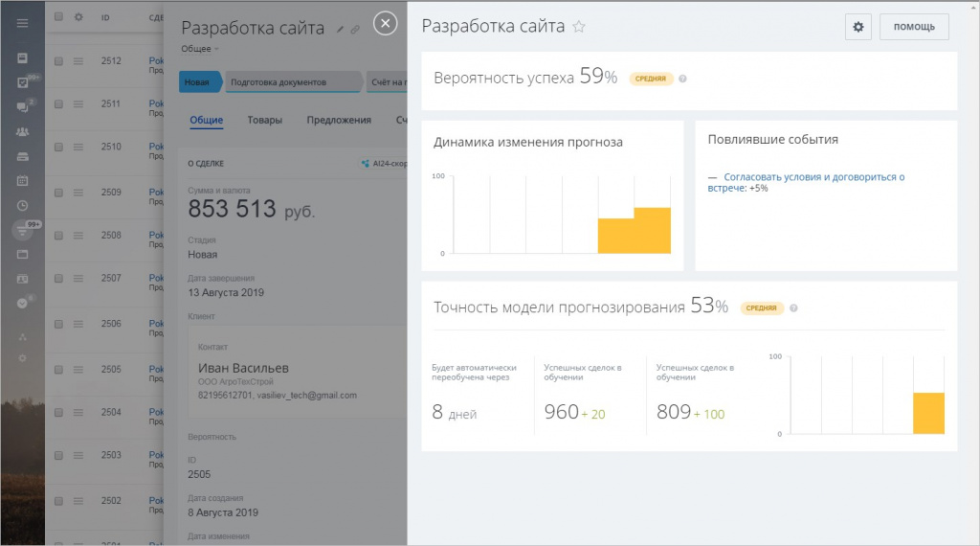The height and width of the screenshot is (546, 980).
Task: Switch to the Товары tab
Action: click(x=265, y=120)
